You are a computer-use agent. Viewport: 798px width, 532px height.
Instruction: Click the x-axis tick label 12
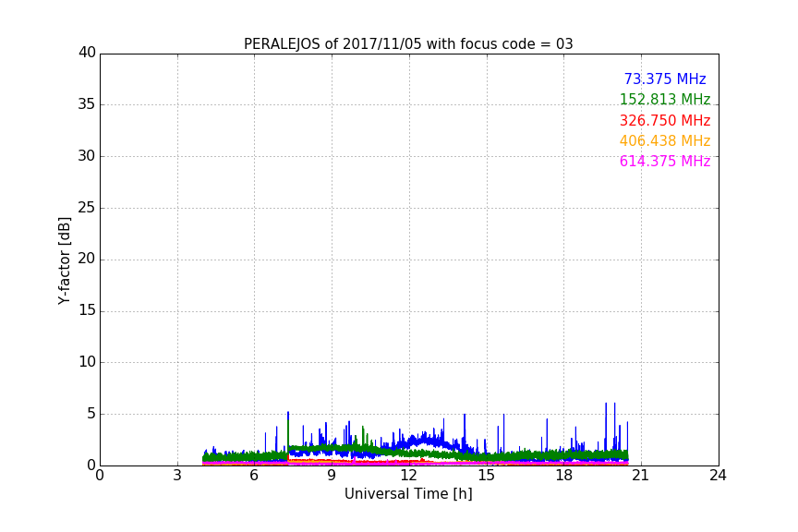tap(409, 476)
